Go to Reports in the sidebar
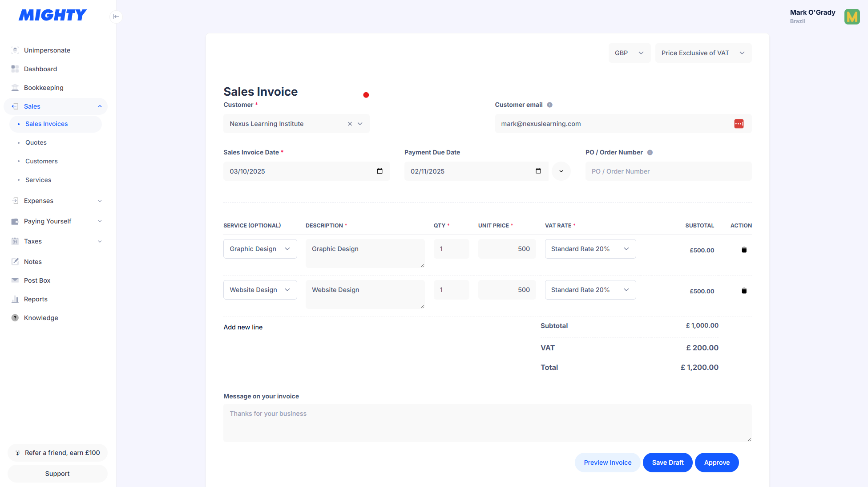The width and height of the screenshot is (868, 487). coord(36,299)
